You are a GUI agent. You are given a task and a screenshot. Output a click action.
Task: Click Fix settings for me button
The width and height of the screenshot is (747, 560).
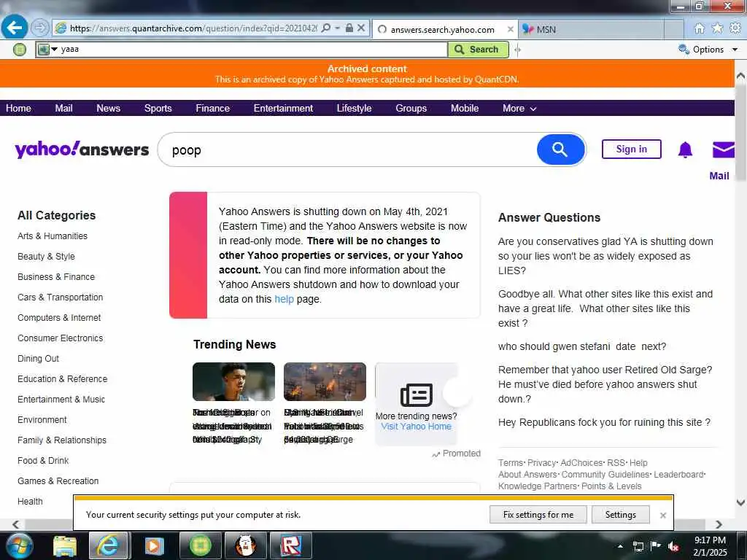[538, 515]
